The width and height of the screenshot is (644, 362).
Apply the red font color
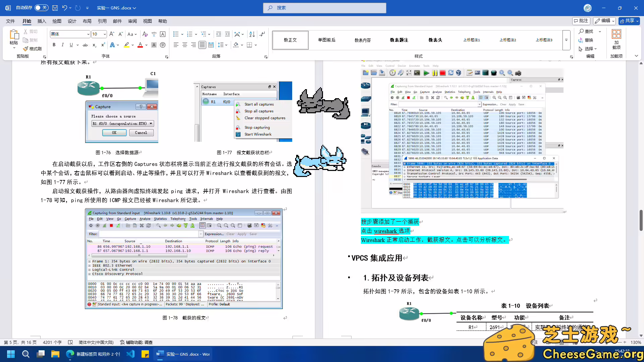[140, 45]
